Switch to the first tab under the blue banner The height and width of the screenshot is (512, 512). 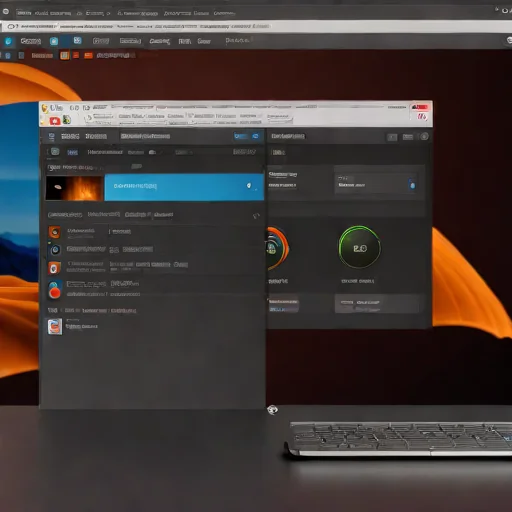(65, 215)
